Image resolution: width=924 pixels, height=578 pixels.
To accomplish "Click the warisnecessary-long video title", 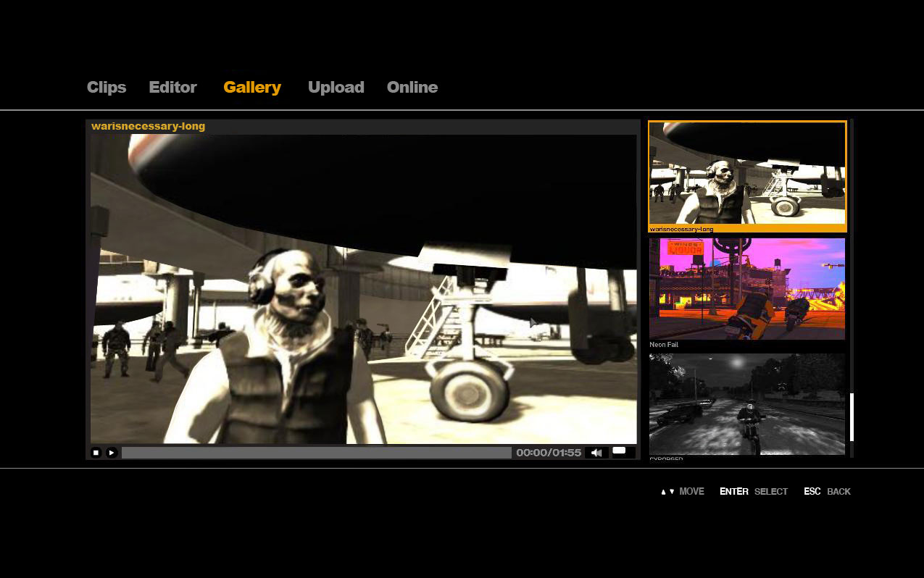I will (148, 126).
